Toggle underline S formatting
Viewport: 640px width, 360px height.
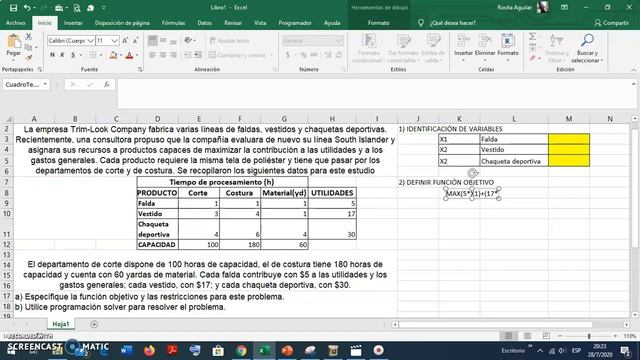pyautogui.click(x=73, y=55)
